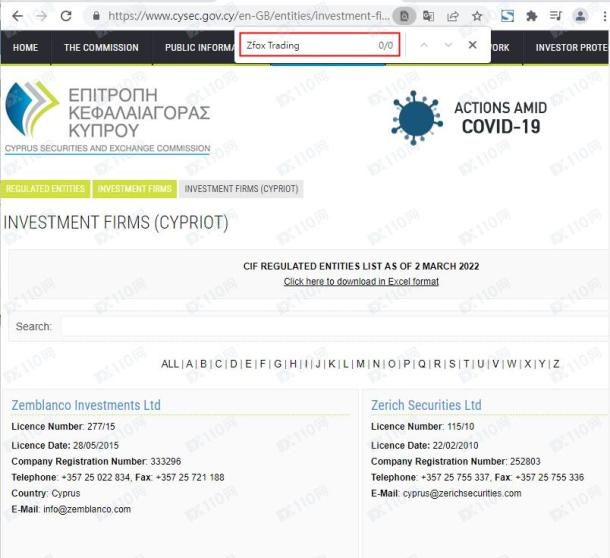Filter firms by letter P
The height and width of the screenshot is (558, 610).
coord(407,364)
